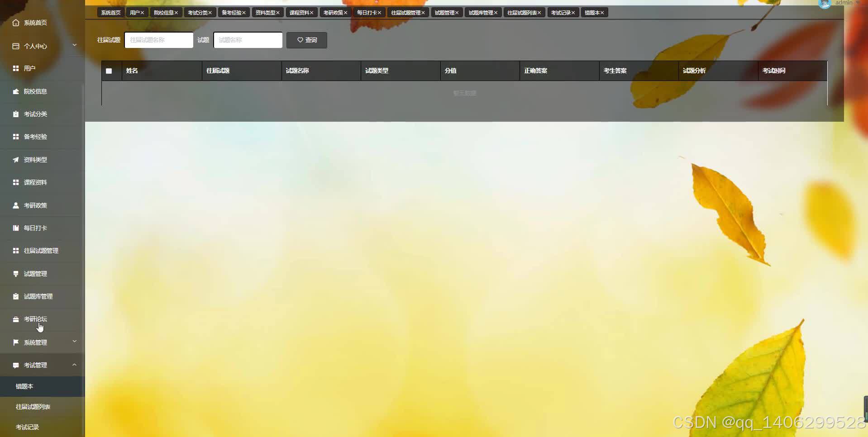Toggle the select-all checkbox in table header
Image resolution: width=868 pixels, height=437 pixels.
tap(109, 71)
